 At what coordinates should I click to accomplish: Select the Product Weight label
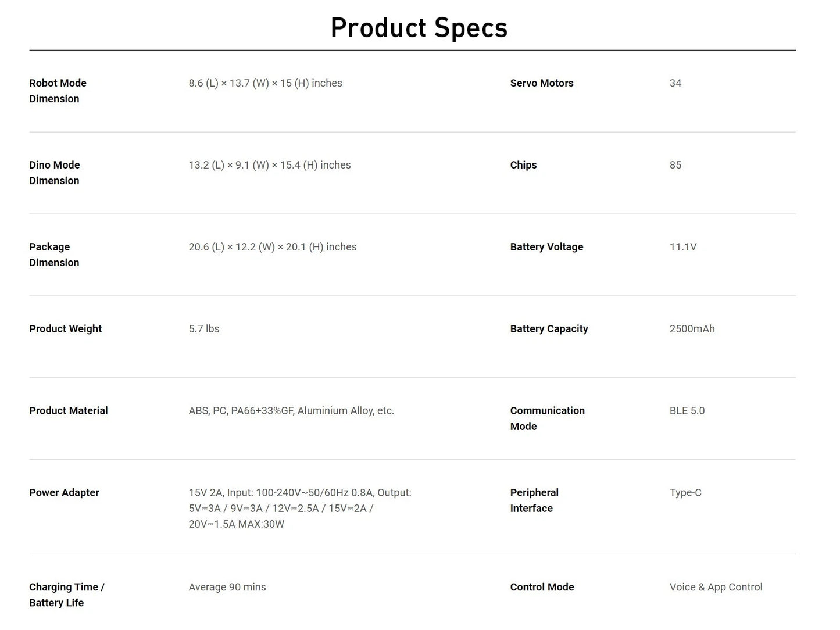65,329
